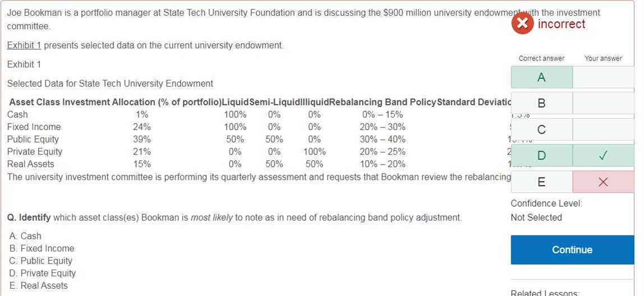Click the red X mark in row E

[603, 181]
